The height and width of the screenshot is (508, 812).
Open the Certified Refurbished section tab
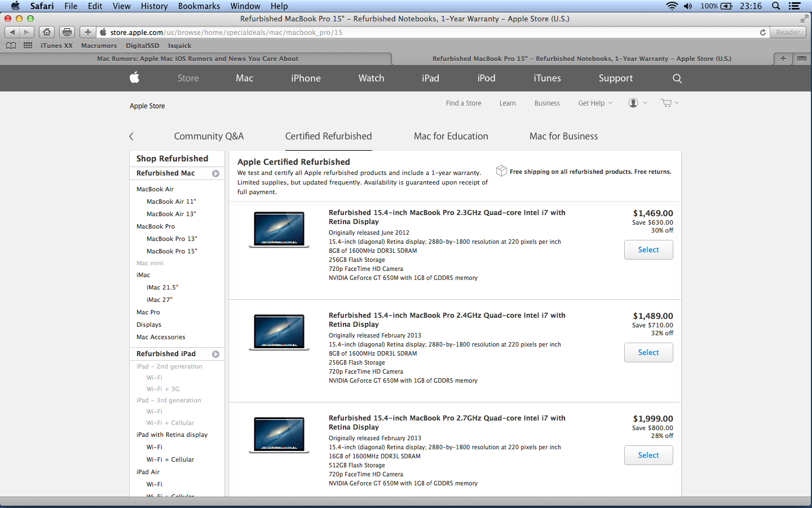328,136
